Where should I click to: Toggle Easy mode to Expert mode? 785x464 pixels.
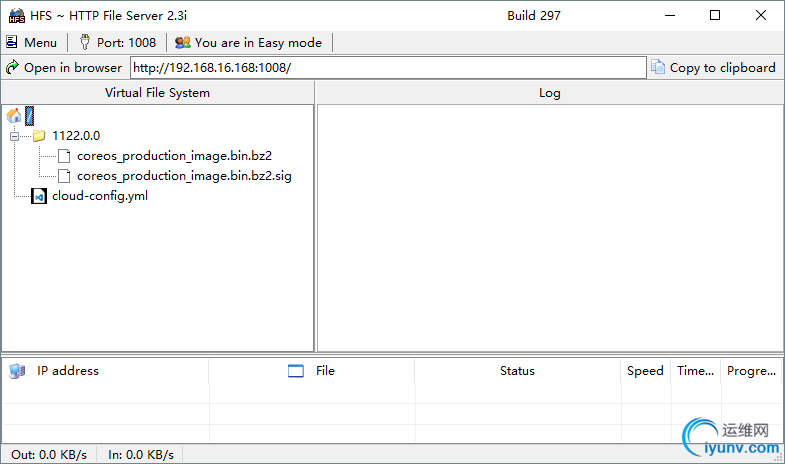tap(249, 43)
